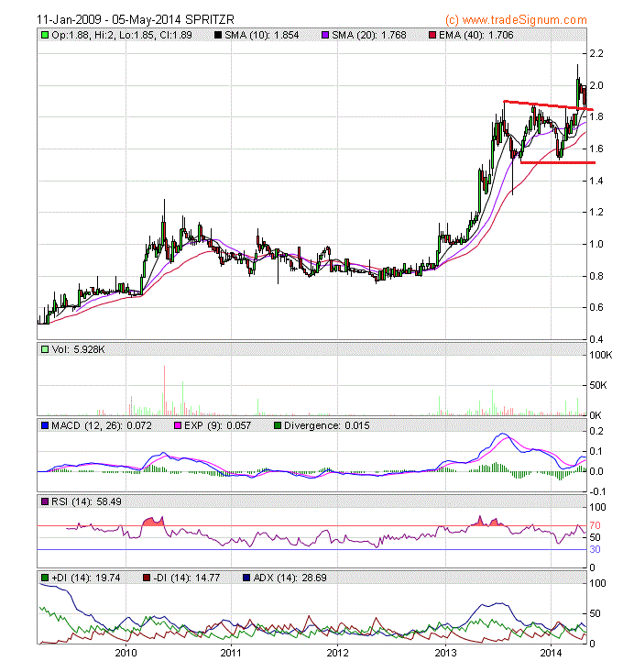623x672 pixels.
Task: Click the +DI (14): 19.74 label
Action: [x=85, y=578]
